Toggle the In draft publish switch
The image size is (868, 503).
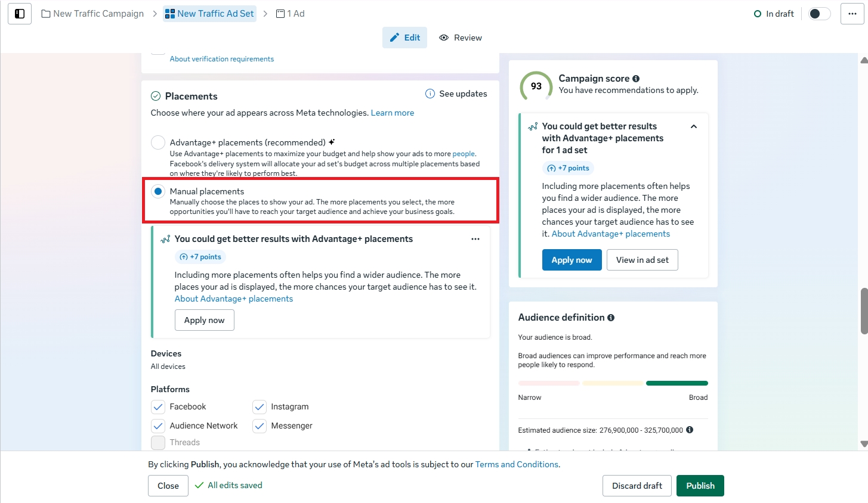tap(819, 14)
